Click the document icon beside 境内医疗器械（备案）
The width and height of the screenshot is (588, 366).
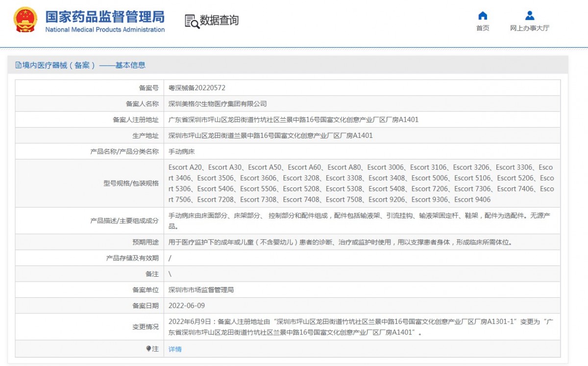[x=19, y=65]
